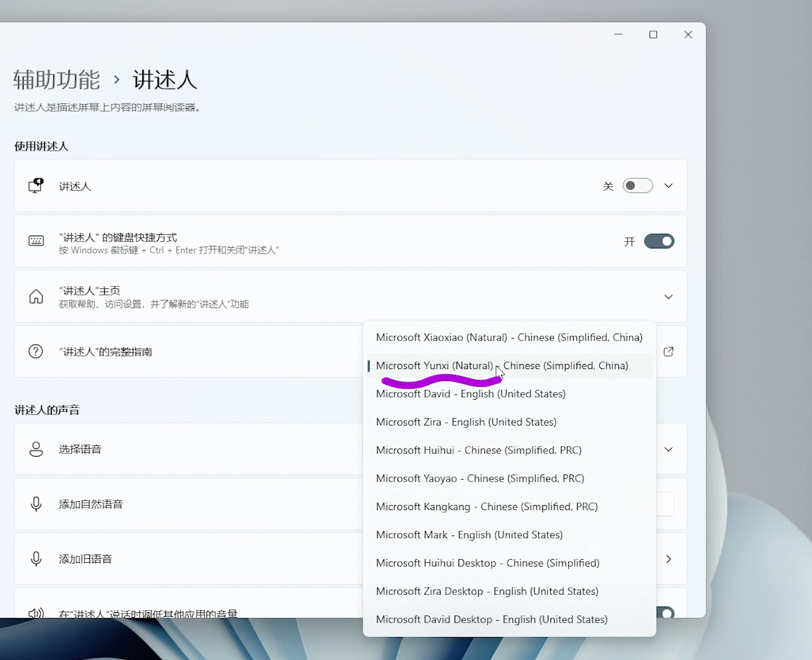
Task: Choose Microsoft Huihui - Chinese voice
Action: (479, 450)
